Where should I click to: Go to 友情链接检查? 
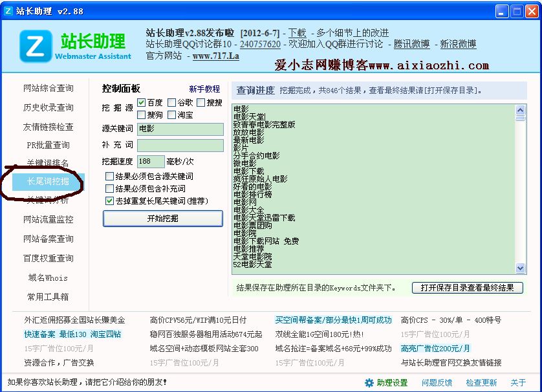49,127
